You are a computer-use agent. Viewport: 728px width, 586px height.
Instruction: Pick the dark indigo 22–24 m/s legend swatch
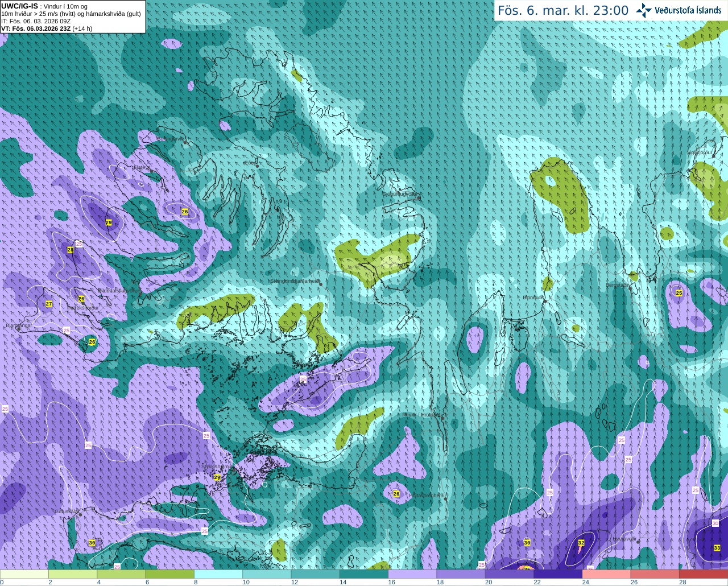coord(558,573)
